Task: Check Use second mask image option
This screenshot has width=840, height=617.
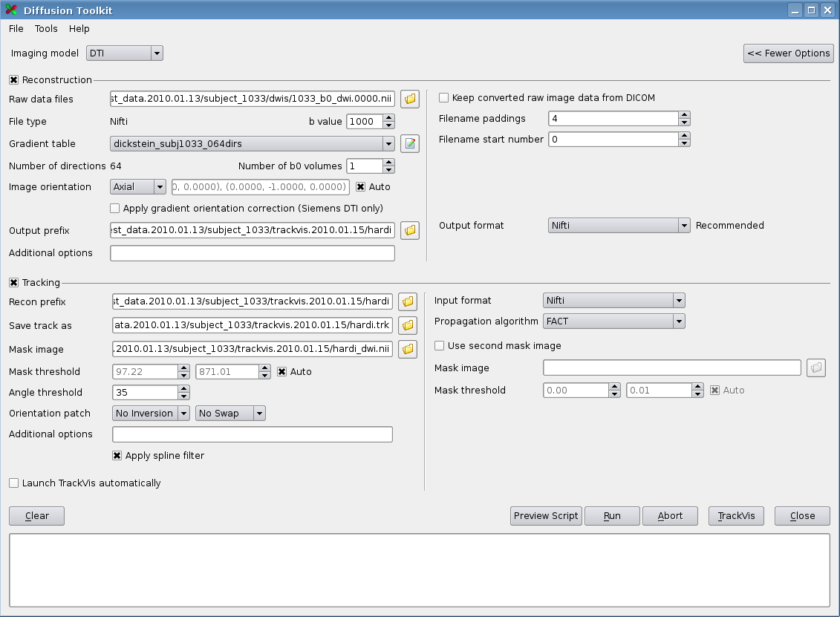Action: (x=440, y=346)
